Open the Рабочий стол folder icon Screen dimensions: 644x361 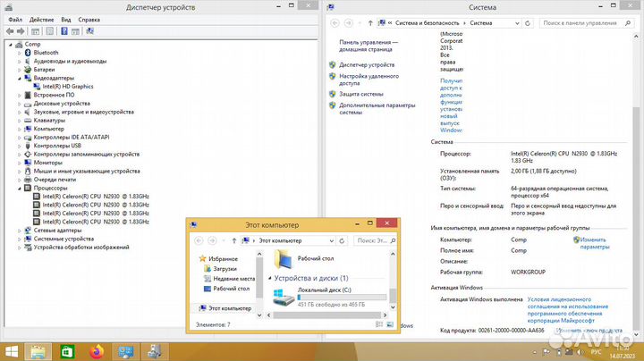[x=283, y=259]
